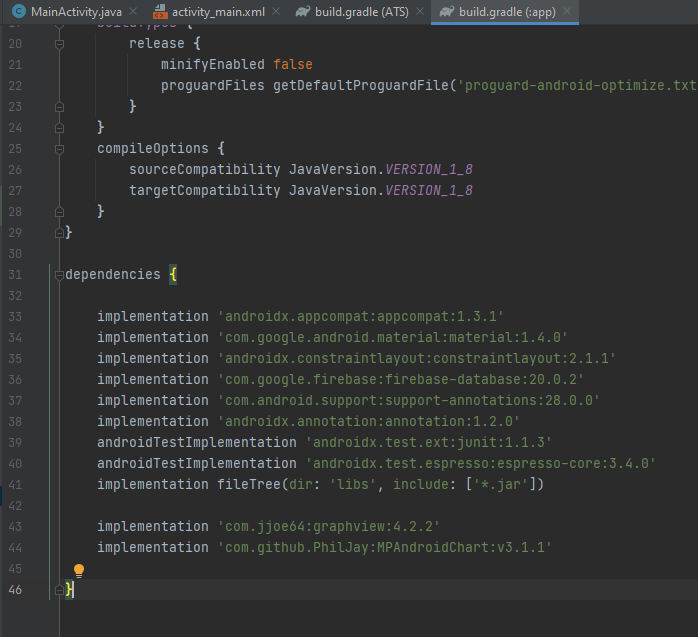Click the Gradle elephant icon on :app tab
698x637 pixels.
tap(446, 12)
